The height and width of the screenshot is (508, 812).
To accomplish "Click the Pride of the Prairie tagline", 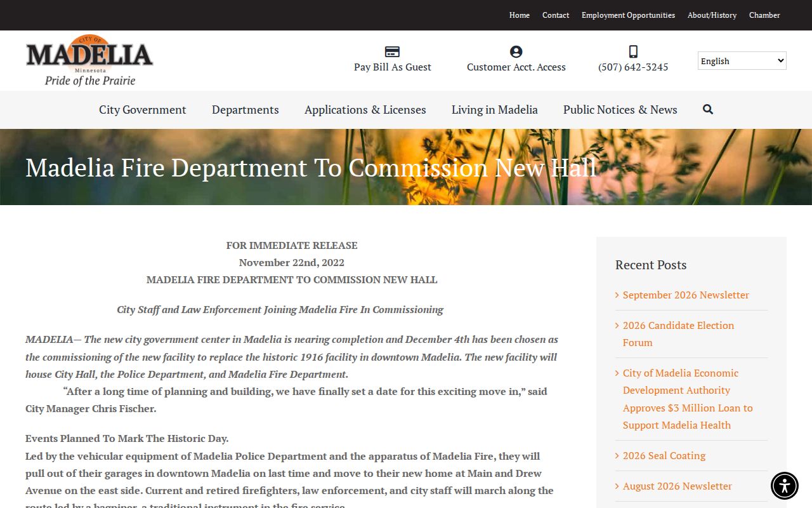I will 90,81.
